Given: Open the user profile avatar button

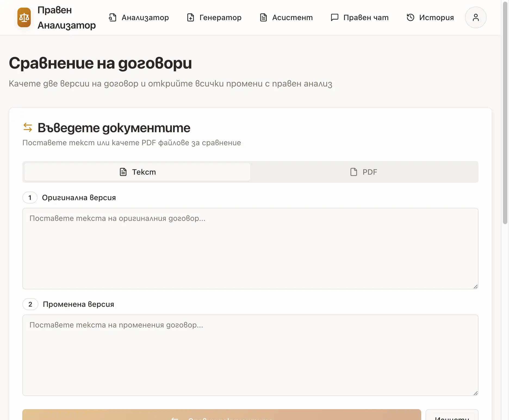Looking at the screenshot, I should click(476, 17).
